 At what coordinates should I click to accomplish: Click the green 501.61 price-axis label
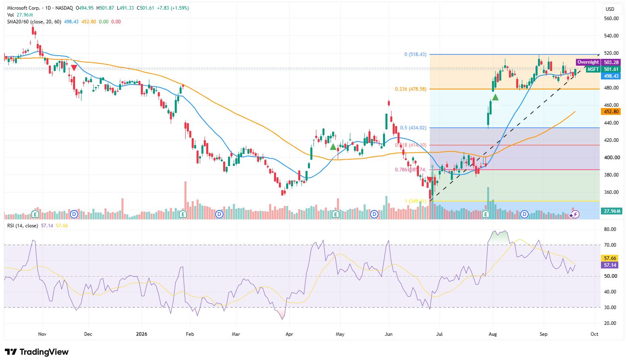point(611,69)
